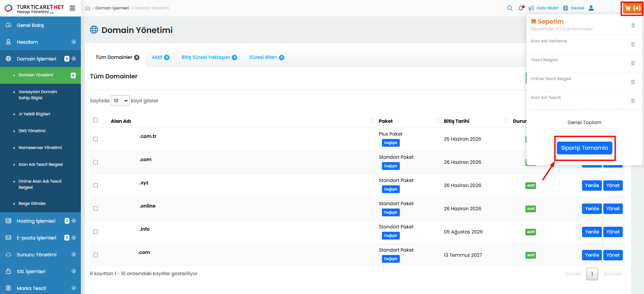
Task: Toggle the select-all checkbox in table header
Action: [96, 120]
